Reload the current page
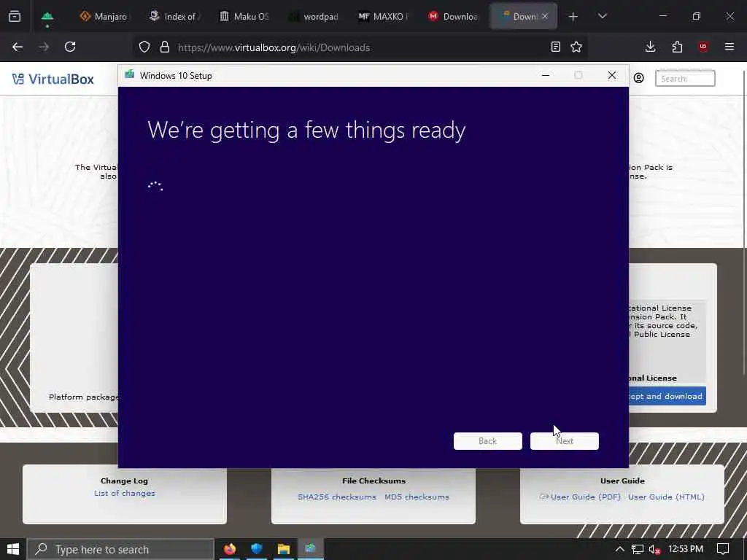 [70, 47]
